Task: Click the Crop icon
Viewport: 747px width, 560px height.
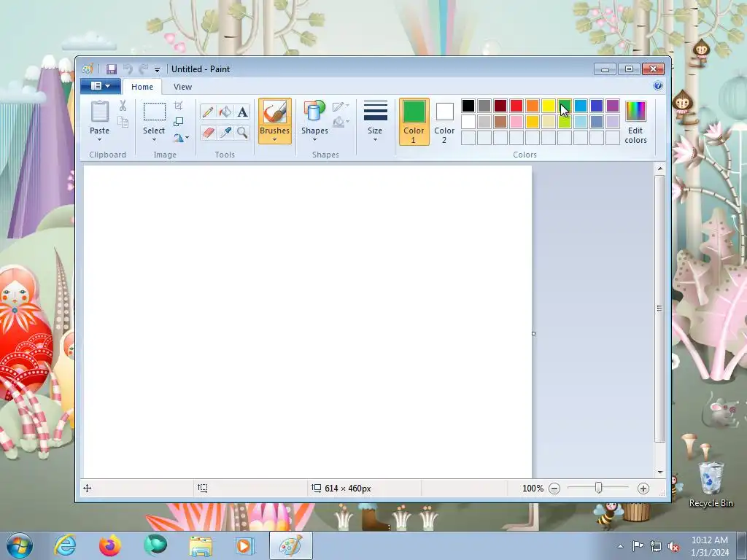Action: click(178, 105)
